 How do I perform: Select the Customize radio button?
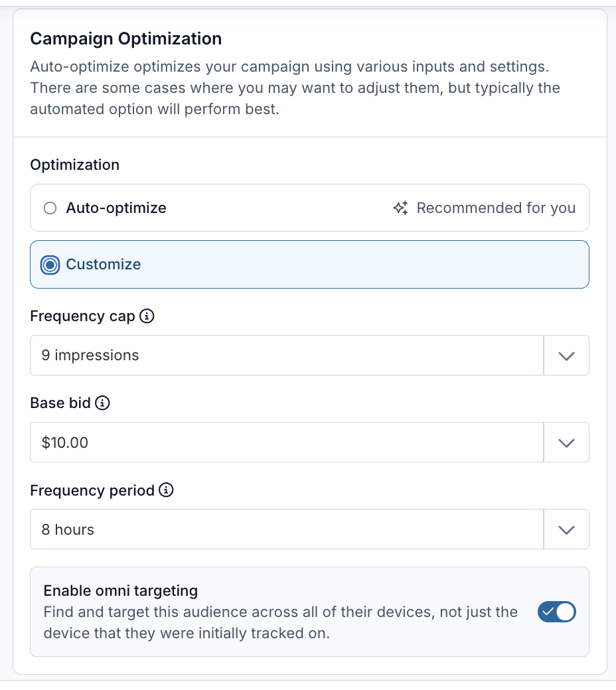[50, 265]
